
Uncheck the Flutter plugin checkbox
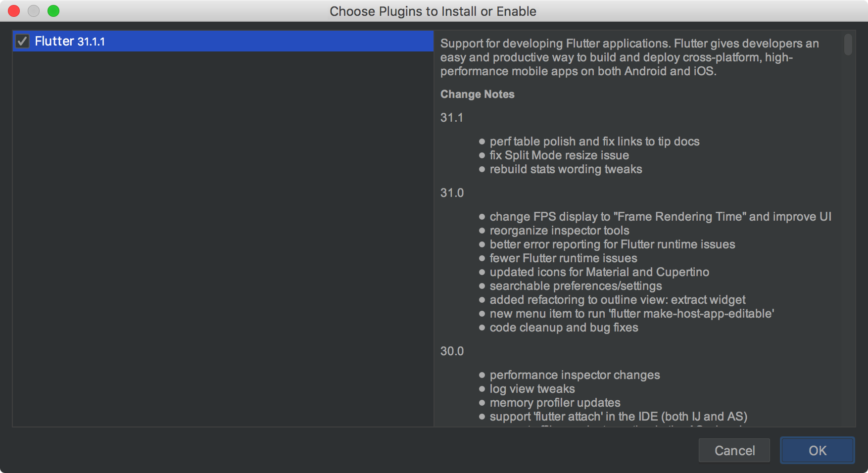22,41
